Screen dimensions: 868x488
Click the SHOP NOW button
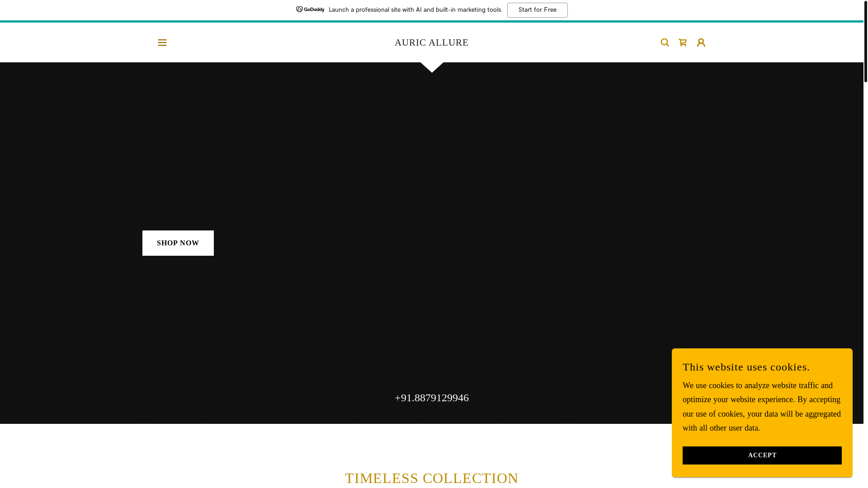click(x=178, y=243)
